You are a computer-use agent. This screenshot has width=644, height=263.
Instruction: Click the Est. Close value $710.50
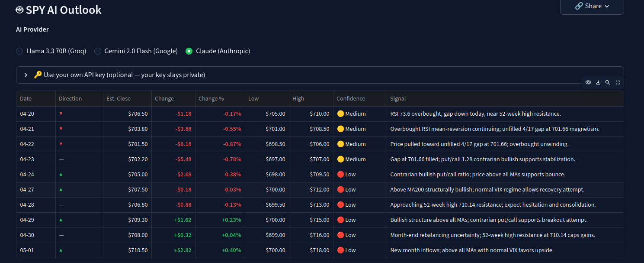138,250
